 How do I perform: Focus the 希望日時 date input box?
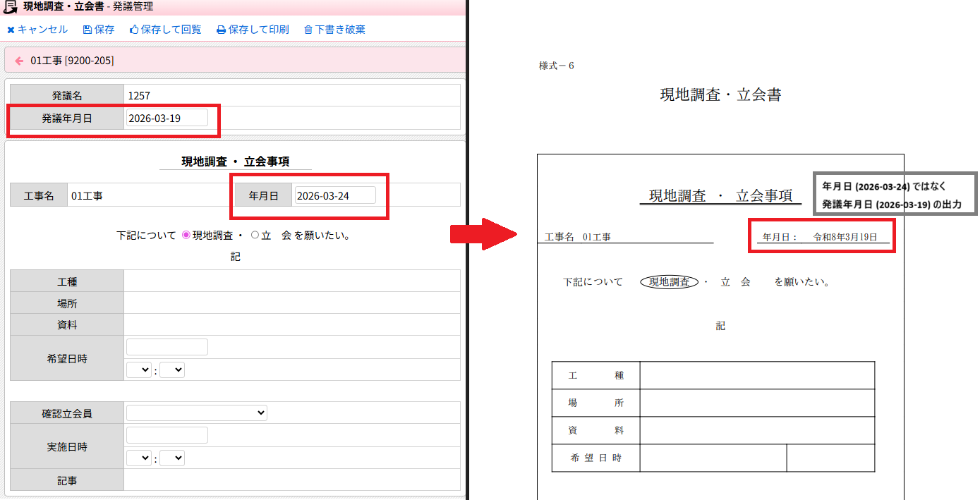[167, 347]
